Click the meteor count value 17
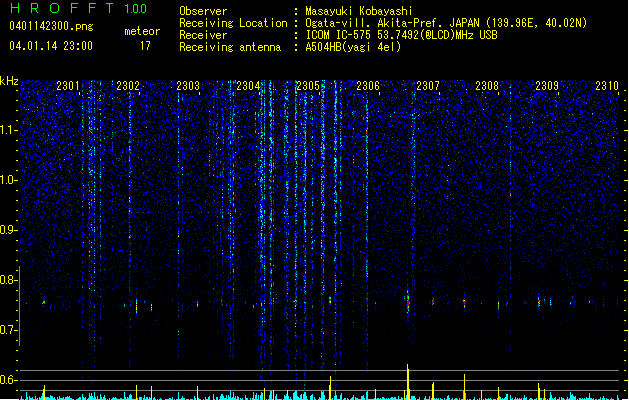Image resolution: width=629 pixels, height=400 pixels. coord(145,46)
